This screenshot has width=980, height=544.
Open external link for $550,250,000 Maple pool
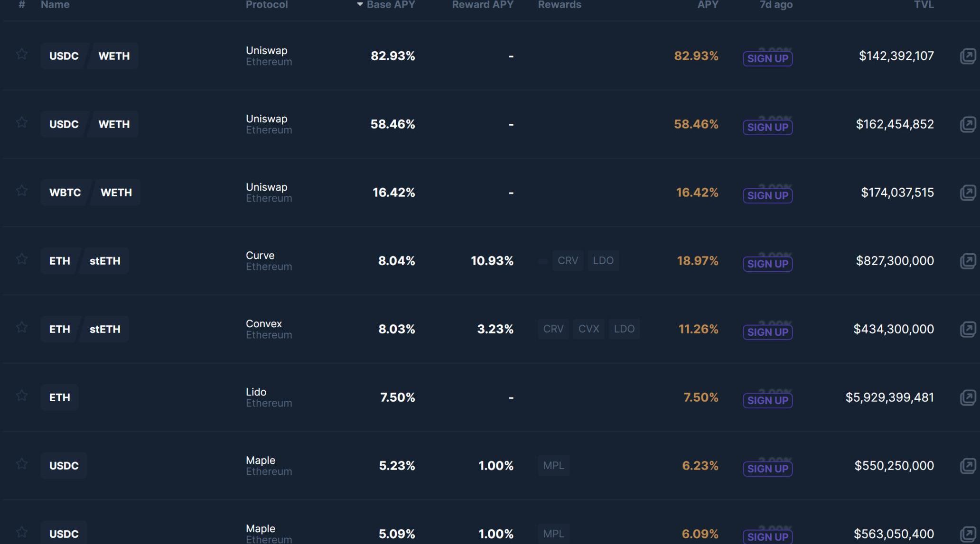click(968, 466)
